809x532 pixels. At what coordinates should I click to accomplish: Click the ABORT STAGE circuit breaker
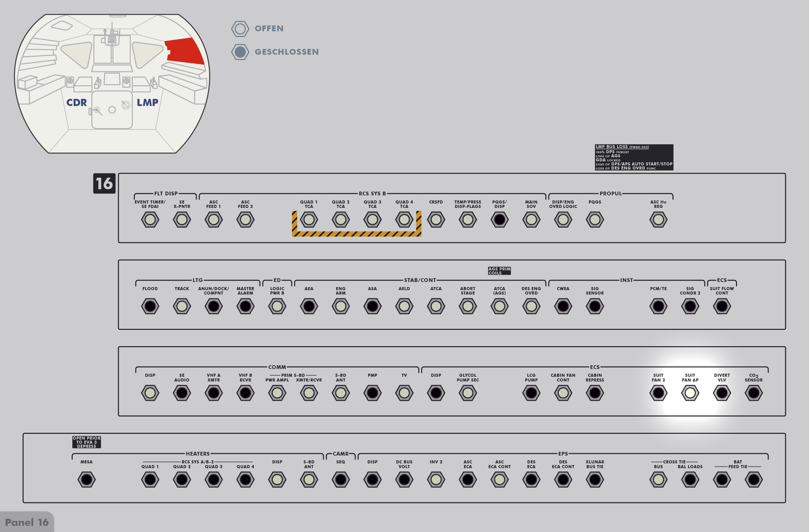tap(467, 306)
